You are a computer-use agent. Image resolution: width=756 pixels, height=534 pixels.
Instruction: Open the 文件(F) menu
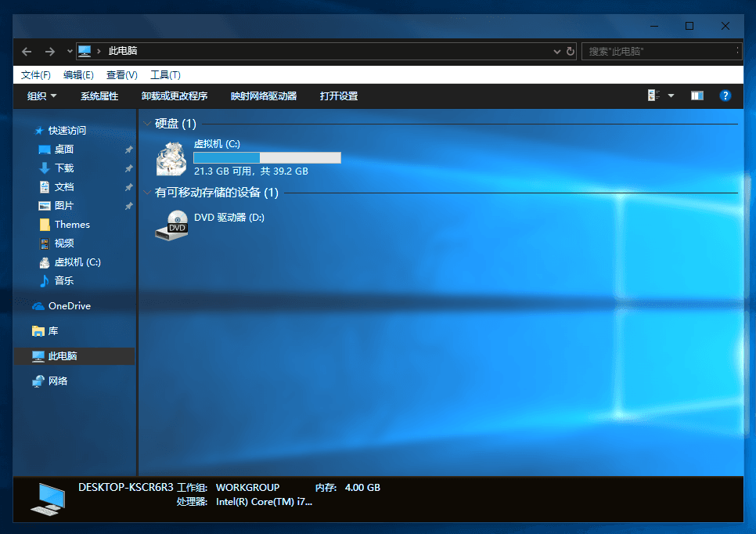coord(36,74)
